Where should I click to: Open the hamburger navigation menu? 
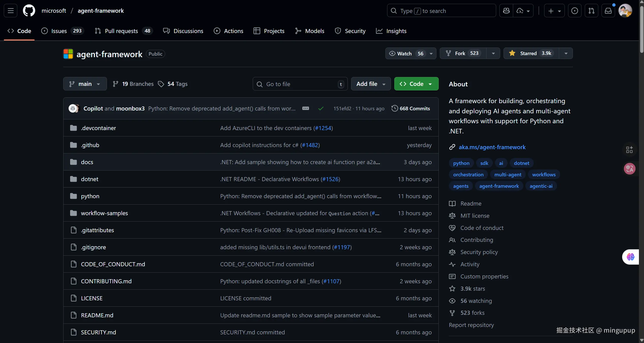coord(10,11)
